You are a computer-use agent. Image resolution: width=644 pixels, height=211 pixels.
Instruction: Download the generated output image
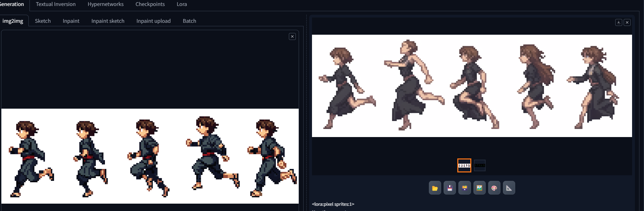click(x=619, y=22)
